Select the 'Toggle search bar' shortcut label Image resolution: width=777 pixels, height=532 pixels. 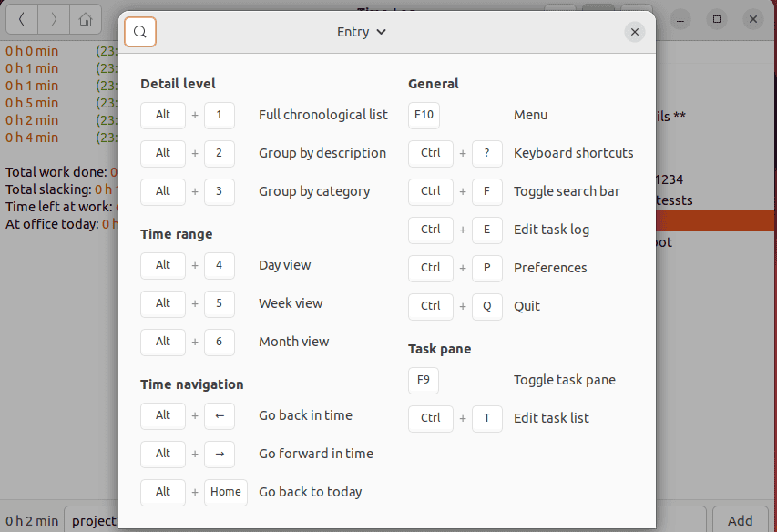click(x=567, y=191)
